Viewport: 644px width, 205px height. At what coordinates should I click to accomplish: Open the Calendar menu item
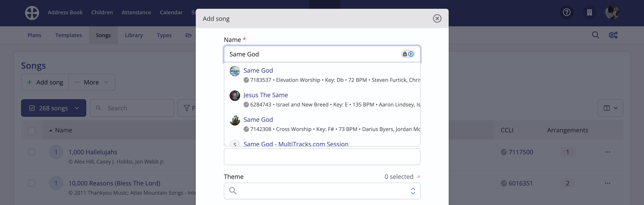(171, 13)
